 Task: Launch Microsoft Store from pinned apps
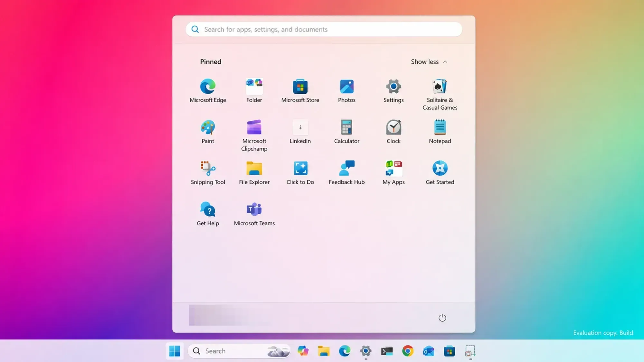pos(300,90)
